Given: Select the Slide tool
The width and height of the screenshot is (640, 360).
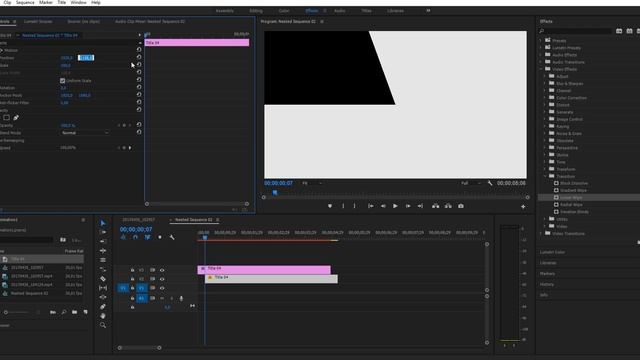Looking at the screenshot, I should pyautogui.click(x=103, y=297).
